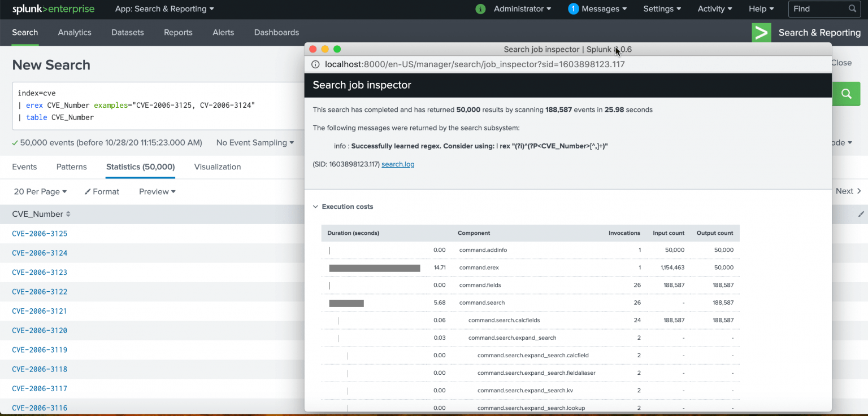The width and height of the screenshot is (868, 416).
Task: Open the Settings menu
Action: 662,9
